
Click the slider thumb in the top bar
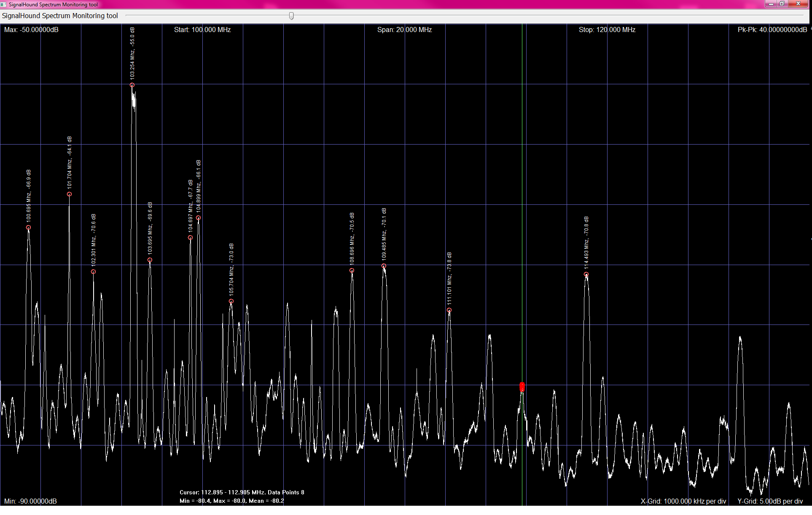click(x=291, y=16)
